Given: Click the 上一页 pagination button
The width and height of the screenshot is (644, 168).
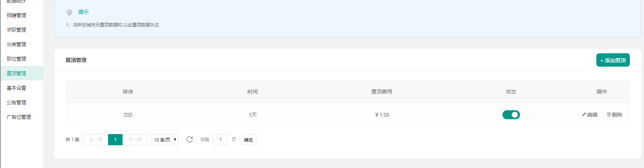Looking at the screenshot, I should point(96,140).
